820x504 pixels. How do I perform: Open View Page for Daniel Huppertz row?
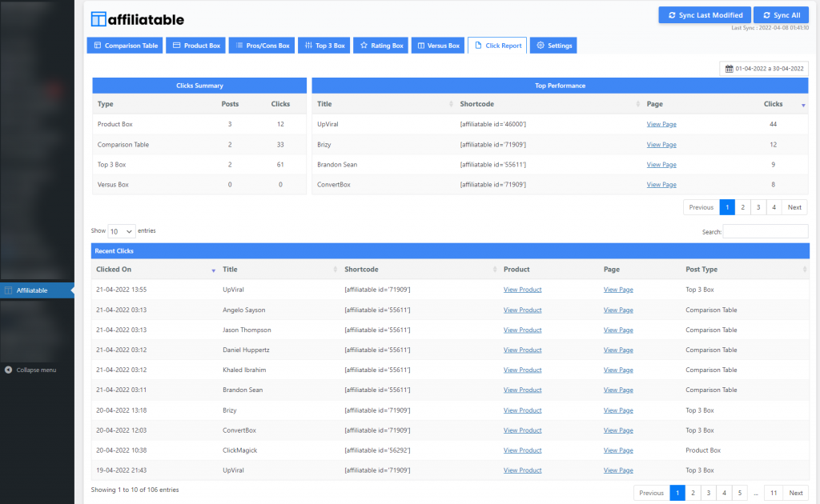click(x=618, y=350)
